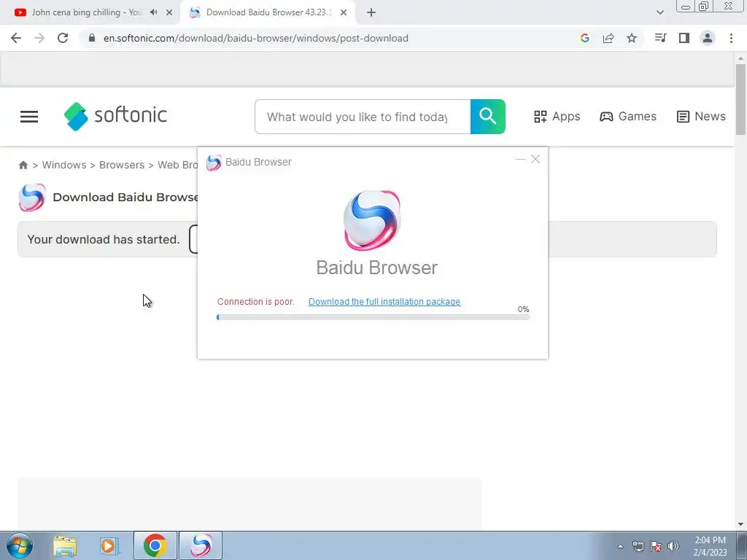Close the Baidu Browser installer window
The width and height of the screenshot is (747, 560).
coord(535,159)
